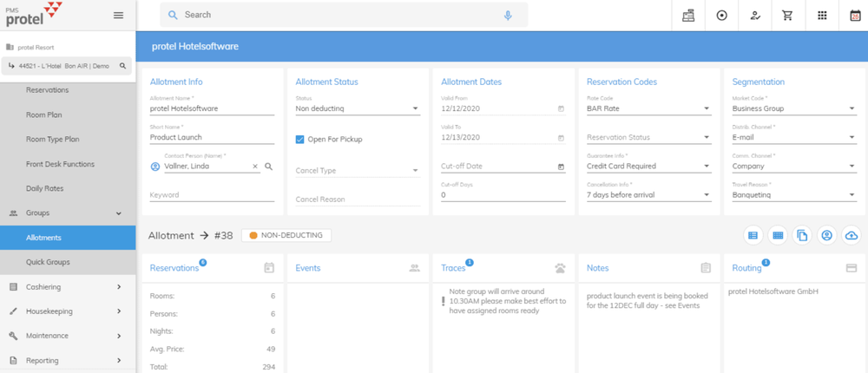Viewport: 868px width, 373px height.
Task: Expand the Rate Code dropdown
Action: [648, 109]
